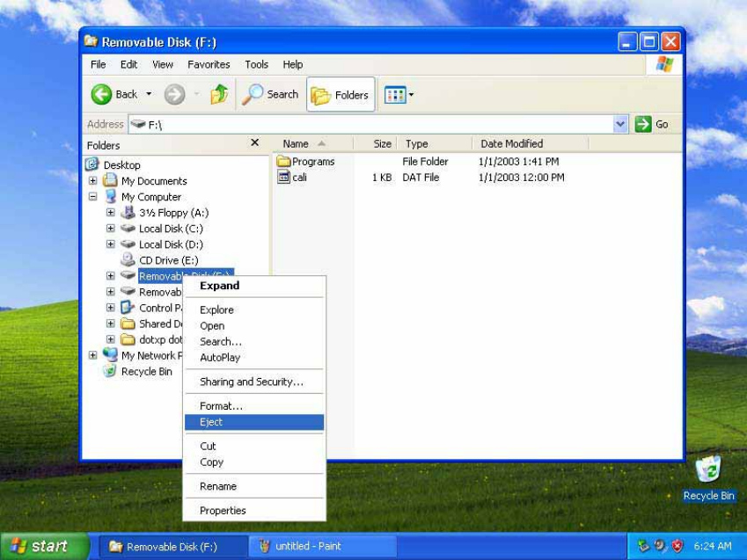This screenshot has height=560, width=747.
Task: Open the Help menu
Action: tap(292, 64)
